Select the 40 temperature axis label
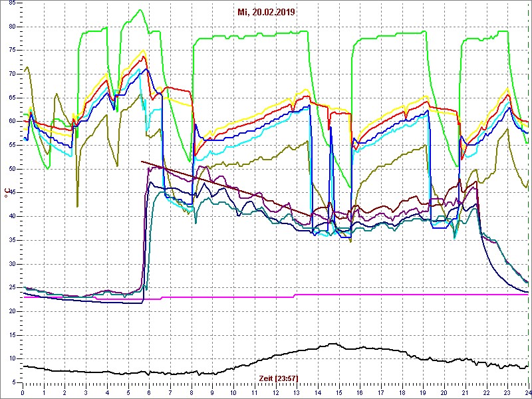532x399 pixels. coord(12,217)
